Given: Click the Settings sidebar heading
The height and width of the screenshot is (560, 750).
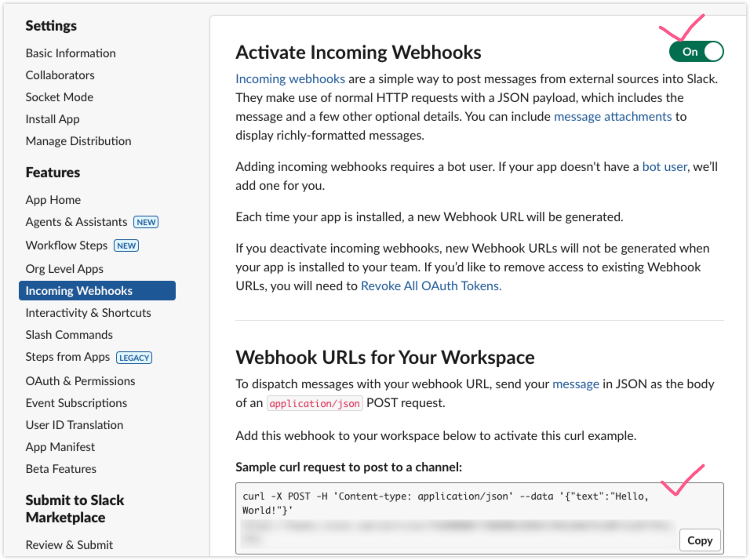Looking at the screenshot, I should tap(51, 26).
